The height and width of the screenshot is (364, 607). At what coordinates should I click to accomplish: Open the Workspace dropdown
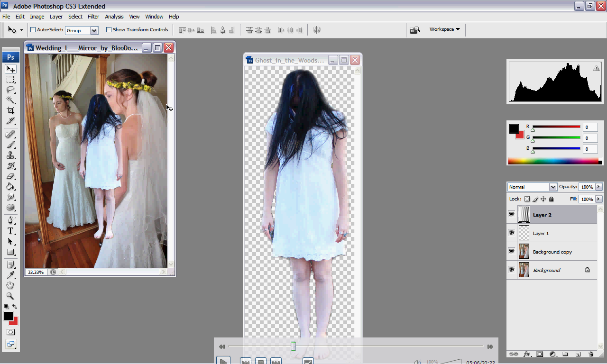tap(444, 29)
